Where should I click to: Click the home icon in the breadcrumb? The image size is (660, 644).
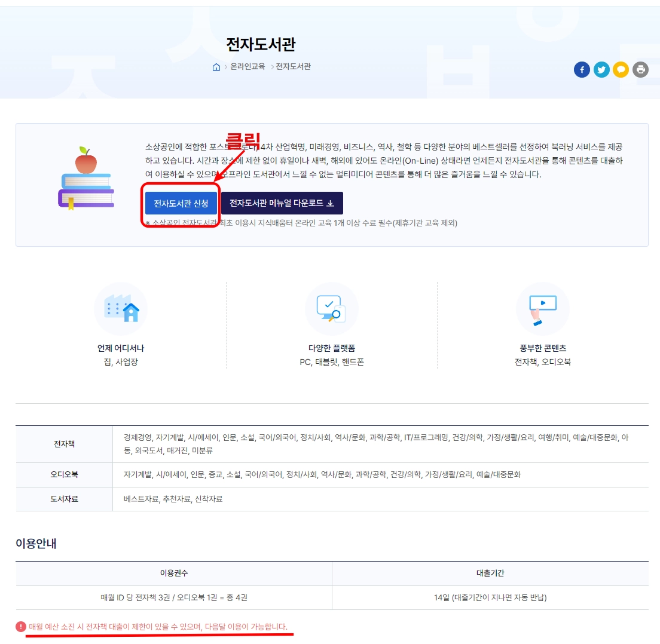coord(216,68)
